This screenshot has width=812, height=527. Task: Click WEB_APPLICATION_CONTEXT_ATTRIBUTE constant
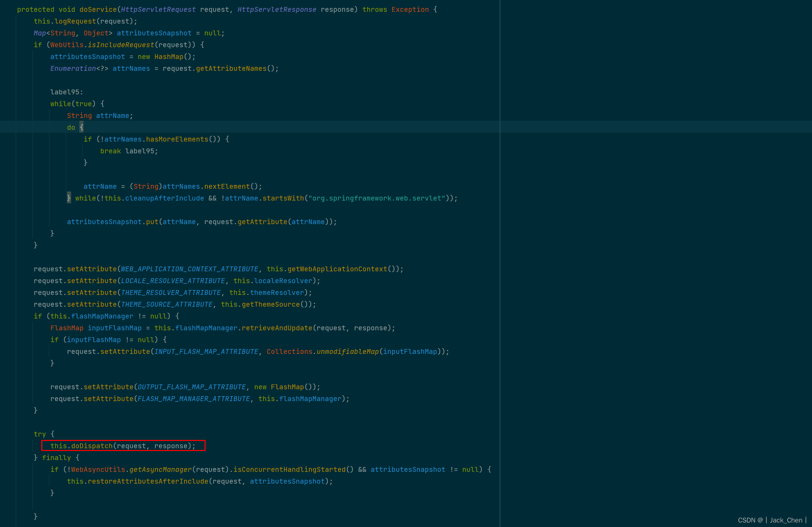[189, 269]
